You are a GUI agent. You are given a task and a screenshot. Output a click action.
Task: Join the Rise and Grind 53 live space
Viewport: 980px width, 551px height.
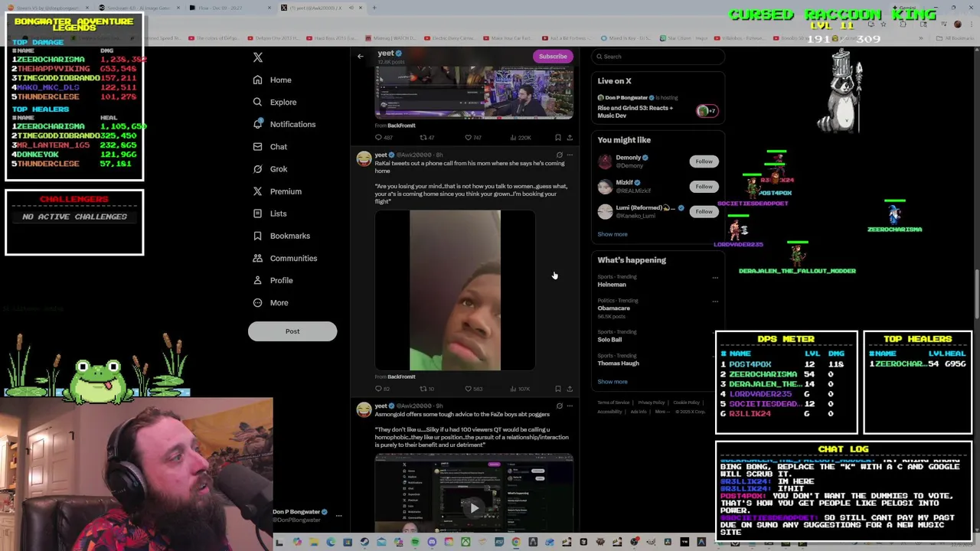pos(657,107)
